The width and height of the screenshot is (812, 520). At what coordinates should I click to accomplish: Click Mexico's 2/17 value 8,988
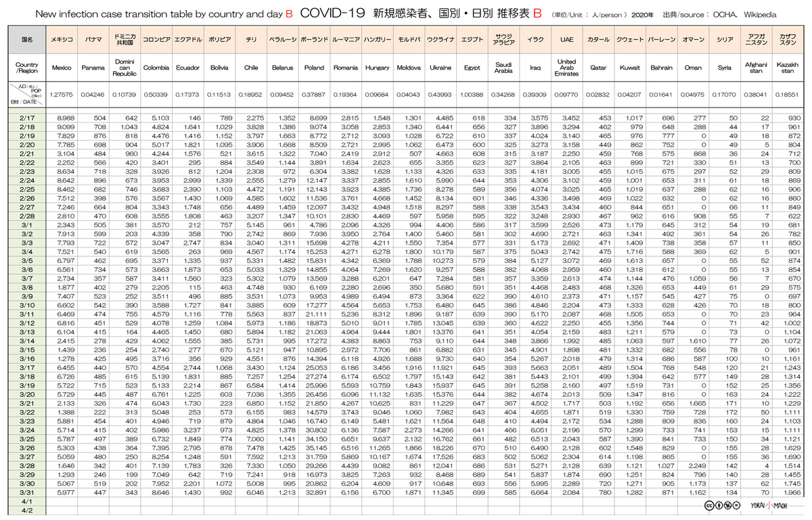click(66, 118)
